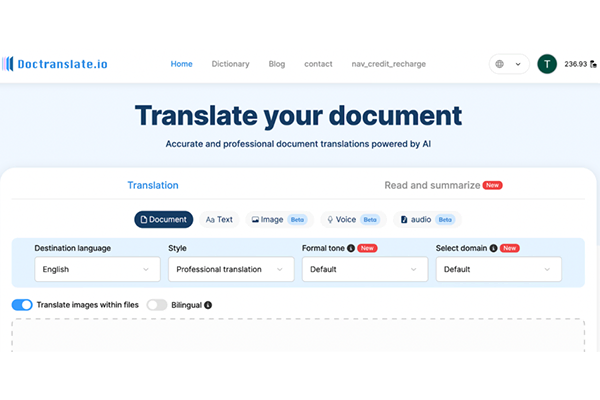Click the Formal tone info icon
The width and height of the screenshot is (600, 400).
[x=351, y=248]
